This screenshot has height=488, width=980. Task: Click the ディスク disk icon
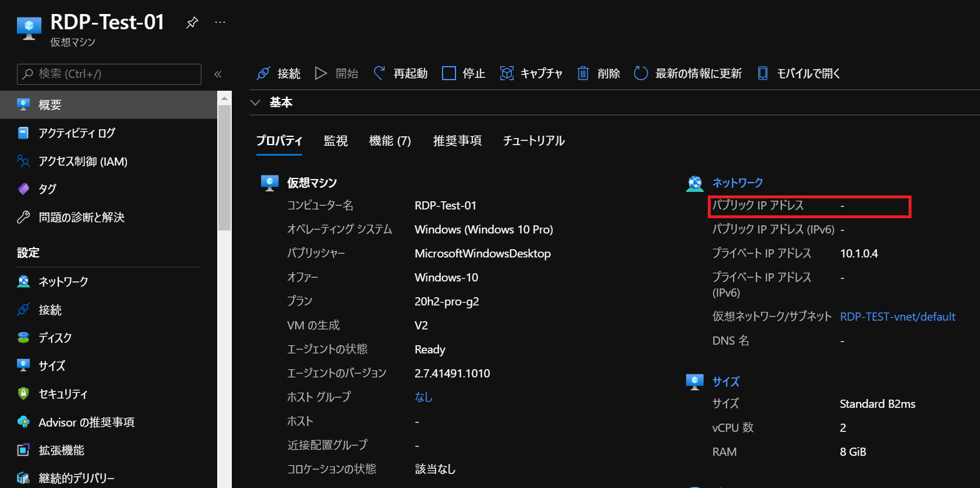pyautogui.click(x=23, y=338)
